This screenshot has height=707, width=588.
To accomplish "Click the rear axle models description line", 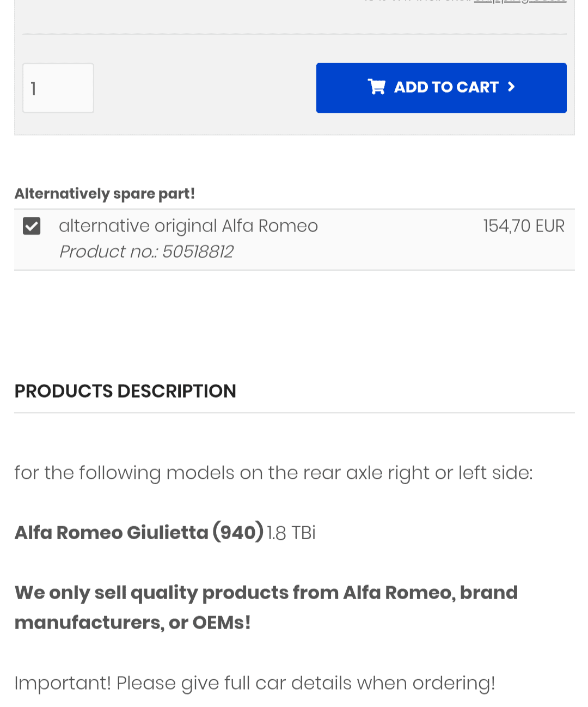I will click(273, 473).
